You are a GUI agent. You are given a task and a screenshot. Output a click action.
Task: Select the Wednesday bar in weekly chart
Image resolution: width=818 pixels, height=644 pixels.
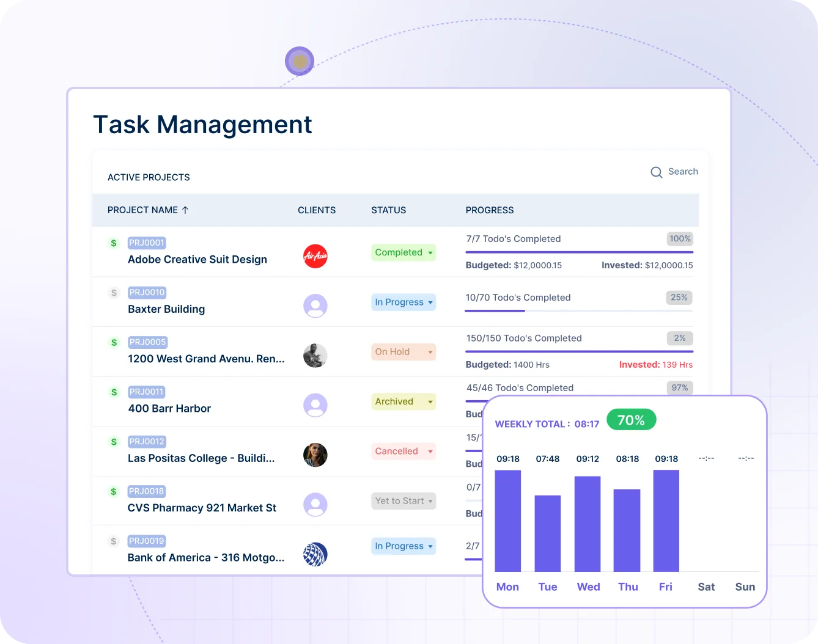(x=588, y=524)
